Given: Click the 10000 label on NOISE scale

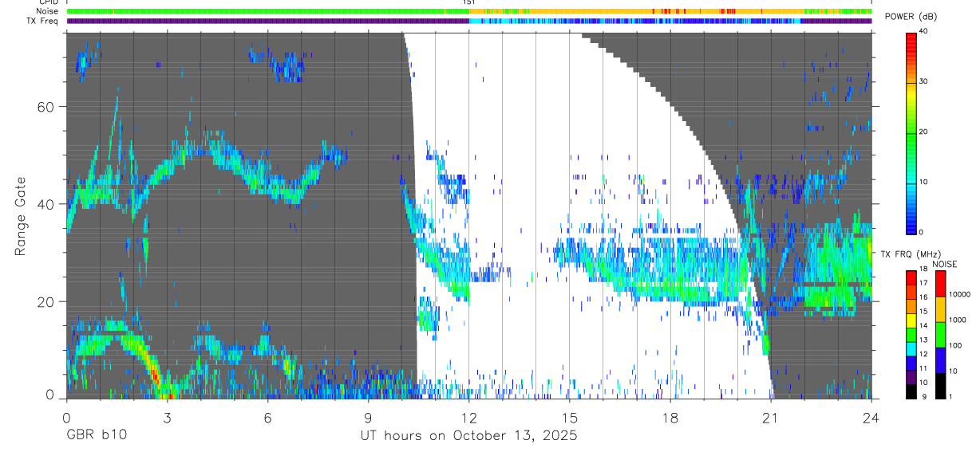Looking at the screenshot, I should [x=960, y=294].
